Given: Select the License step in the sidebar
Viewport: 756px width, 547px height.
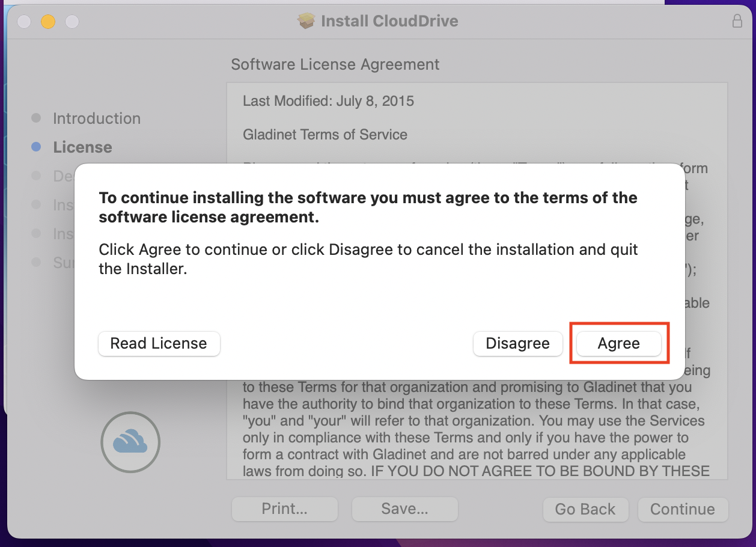Looking at the screenshot, I should click(82, 147).
